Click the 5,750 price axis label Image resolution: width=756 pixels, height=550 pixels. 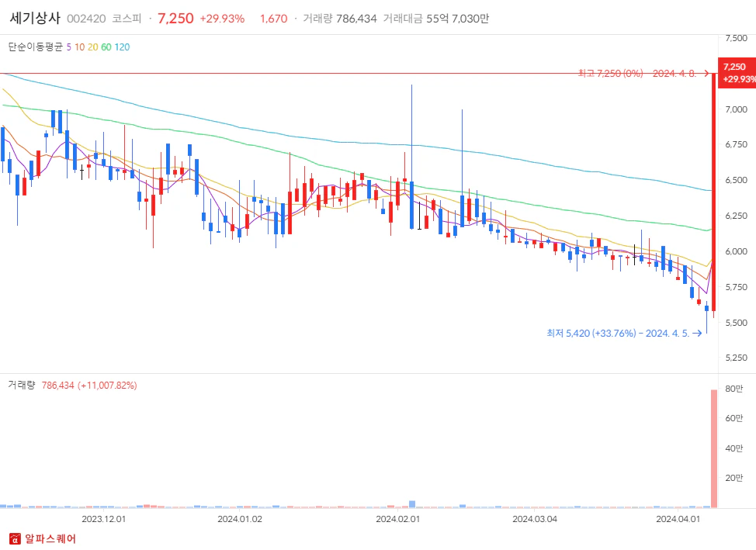coord(737,287)
